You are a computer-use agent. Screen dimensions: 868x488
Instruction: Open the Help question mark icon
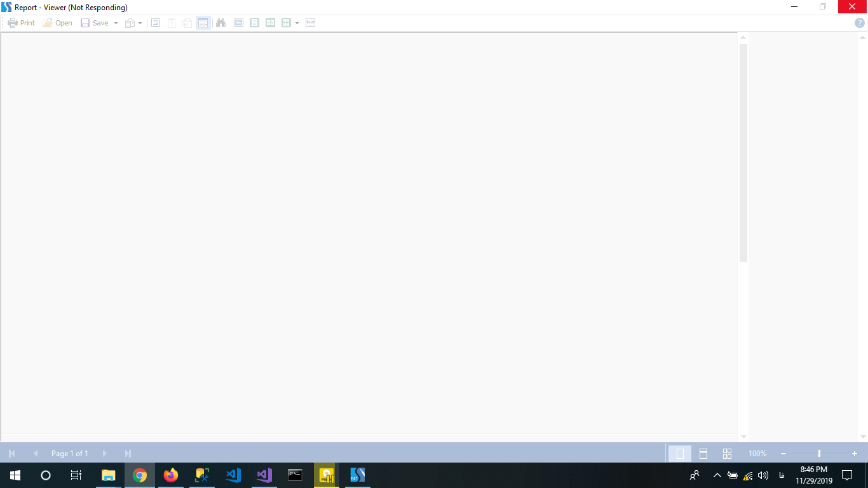(860, 23)
